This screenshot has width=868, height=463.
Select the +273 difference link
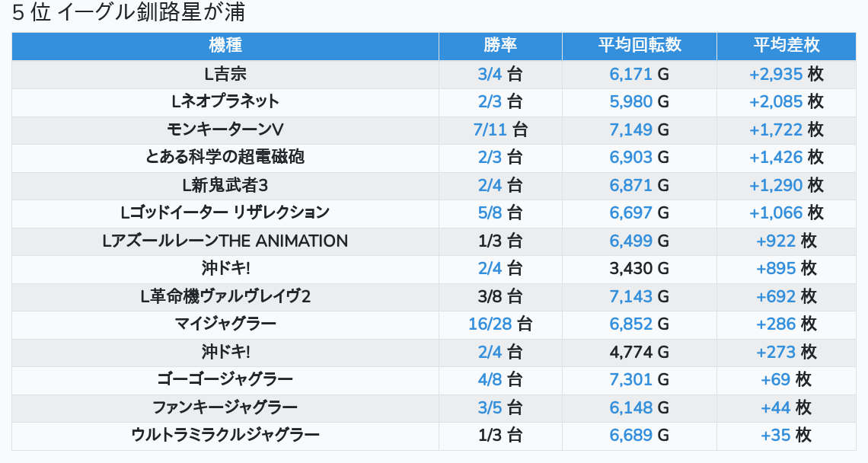coord(776,352)
